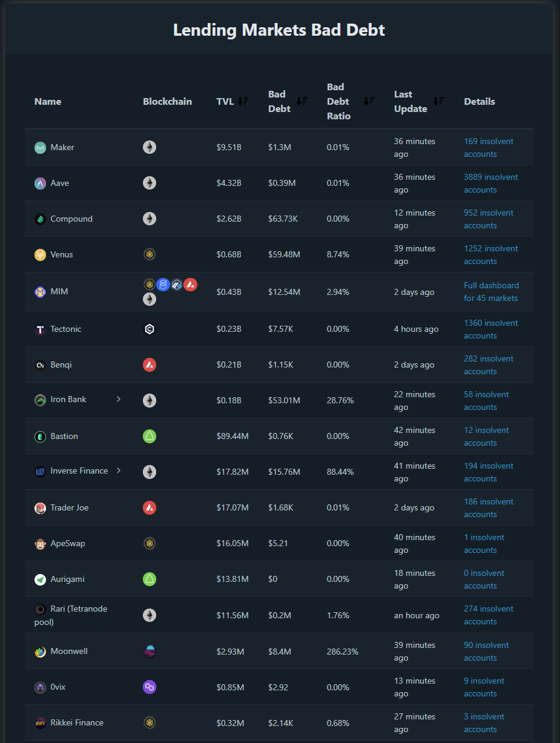Sort the table by Bad Debt Ratio
Screen dimensions: 560x743
369,102
